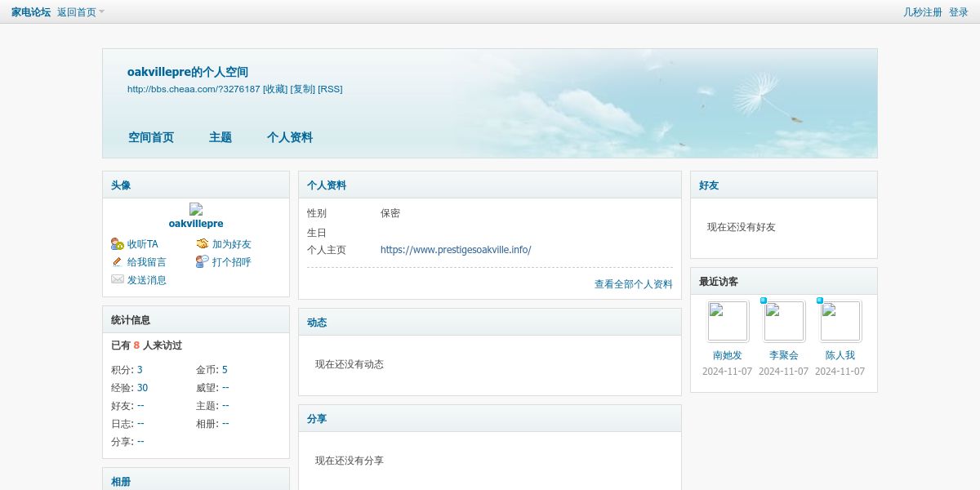Click username oakvillepre under avatar
This screenshot has height=490, width=980.
(x=196, y=224)
